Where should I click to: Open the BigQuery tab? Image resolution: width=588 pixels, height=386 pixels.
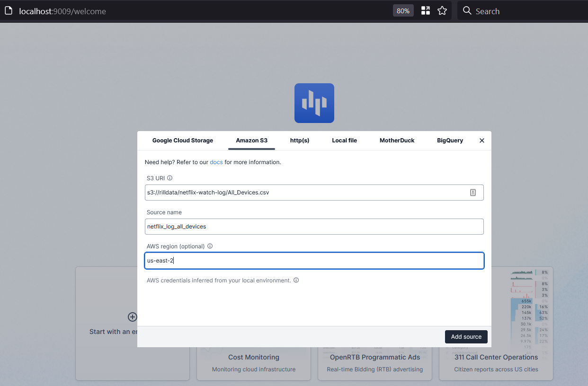[450, 140]
